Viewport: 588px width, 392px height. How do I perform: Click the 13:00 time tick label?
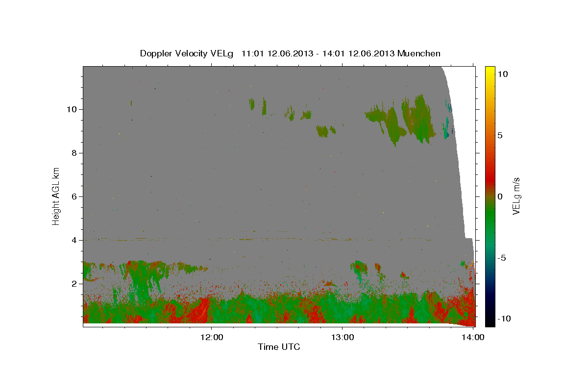click(x=342, y=337)
